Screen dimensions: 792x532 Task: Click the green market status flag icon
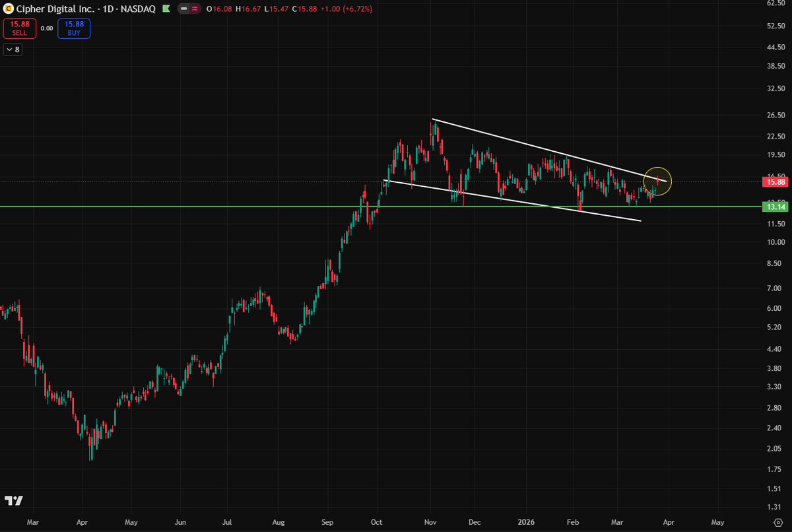pos(165,9)
